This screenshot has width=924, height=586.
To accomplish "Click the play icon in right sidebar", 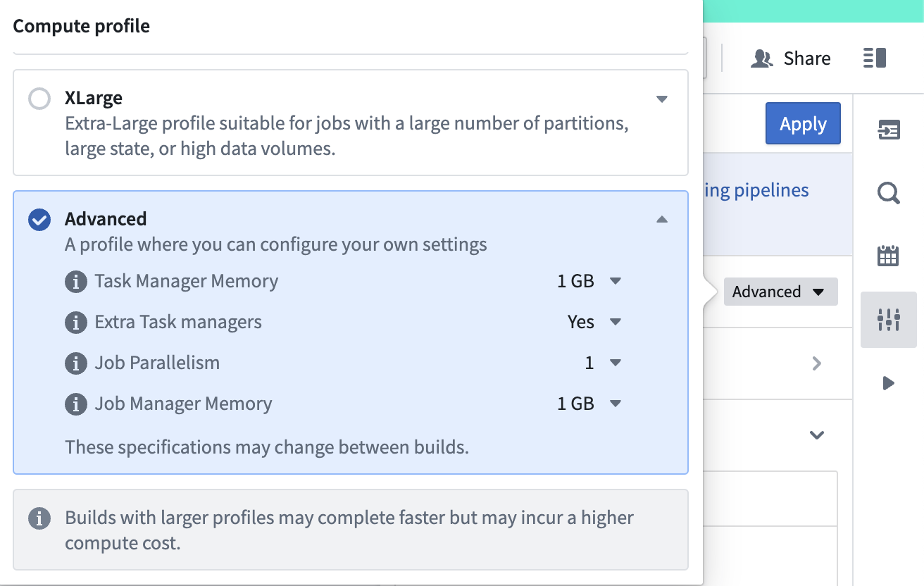I will 889,383.
